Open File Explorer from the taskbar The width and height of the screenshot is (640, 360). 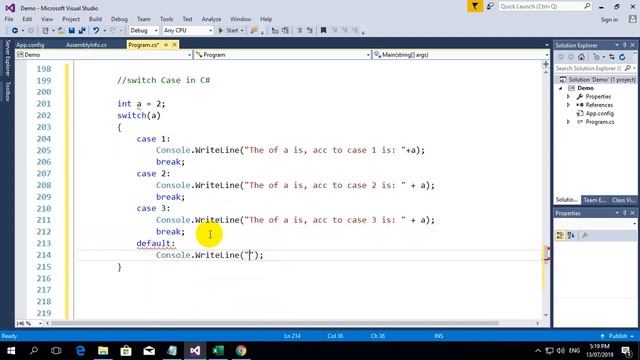pos(103,351)
